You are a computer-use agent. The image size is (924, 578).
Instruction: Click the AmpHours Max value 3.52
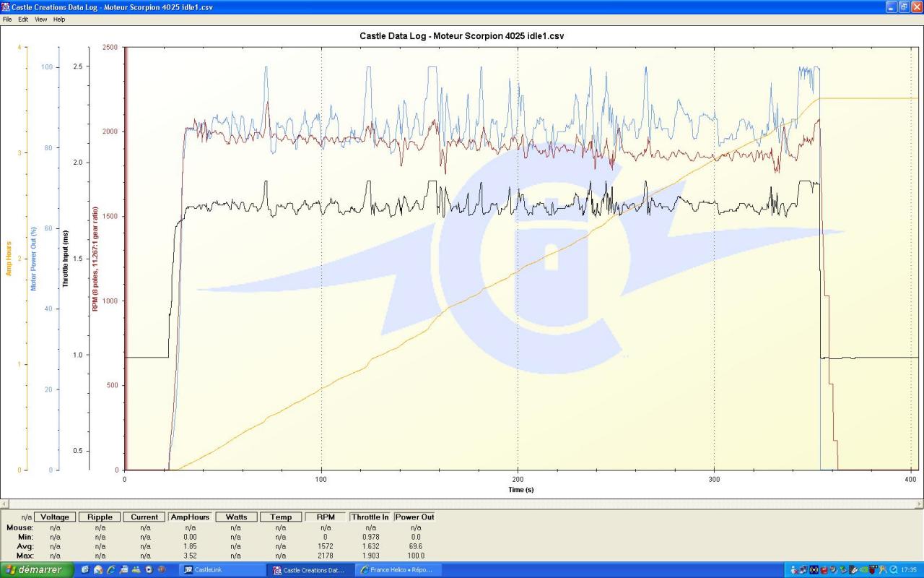190,556
